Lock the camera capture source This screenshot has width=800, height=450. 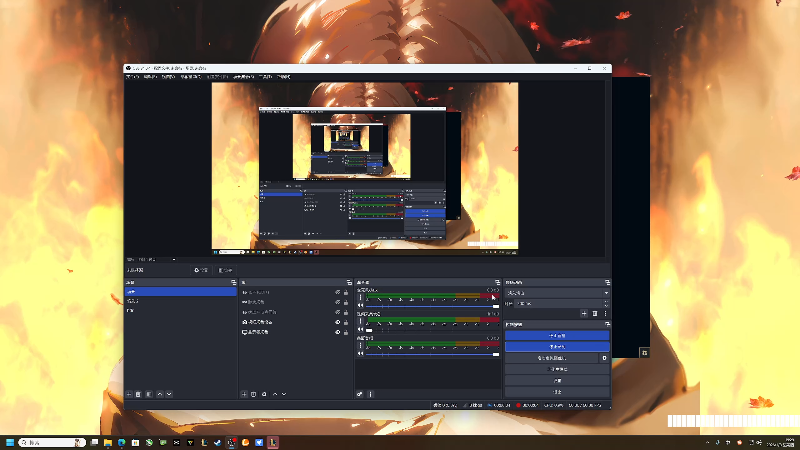346,322
